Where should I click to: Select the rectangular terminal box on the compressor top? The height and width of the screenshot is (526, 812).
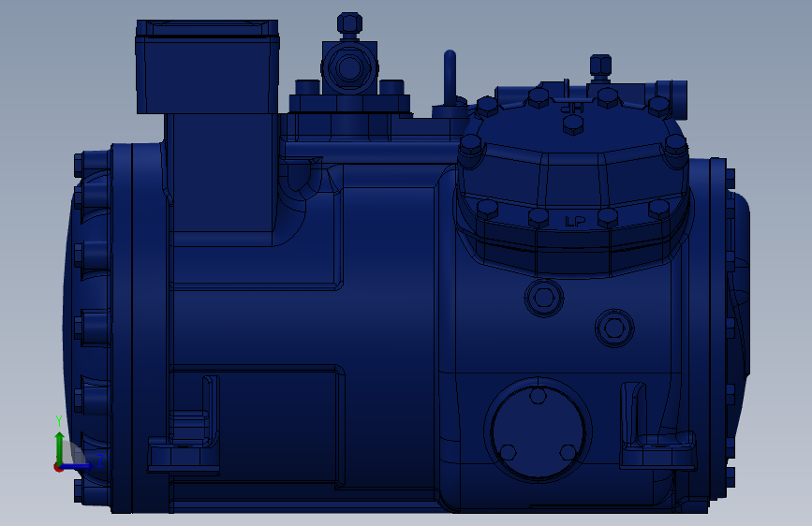[x=207, y=66]
